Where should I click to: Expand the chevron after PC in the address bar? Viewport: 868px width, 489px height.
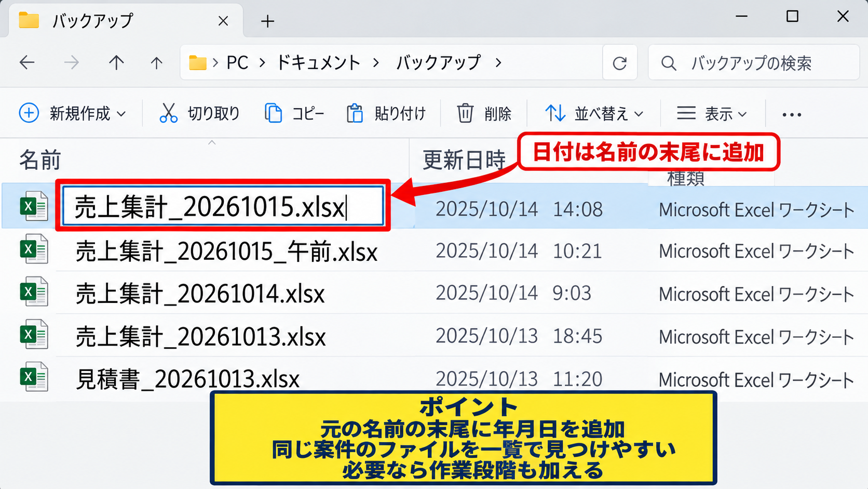click(262, 63)
